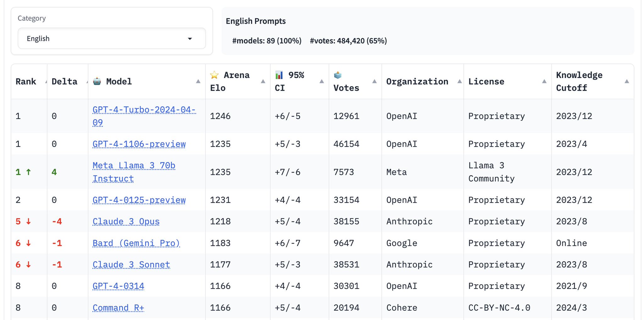Click the delta value -4 for Claude 3 Opus
This screenshot has height=320, width=644.
[x=57, y=222]
